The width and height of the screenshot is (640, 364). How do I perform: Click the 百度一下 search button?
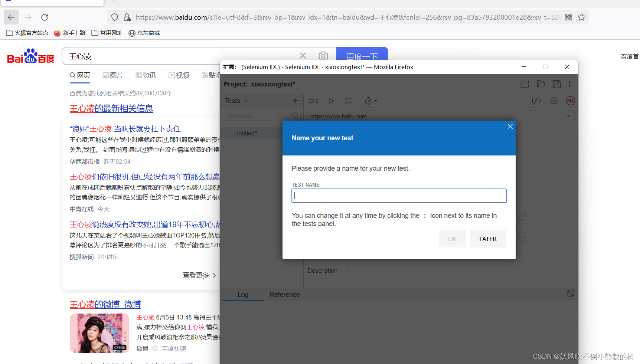tap(362, 54)
